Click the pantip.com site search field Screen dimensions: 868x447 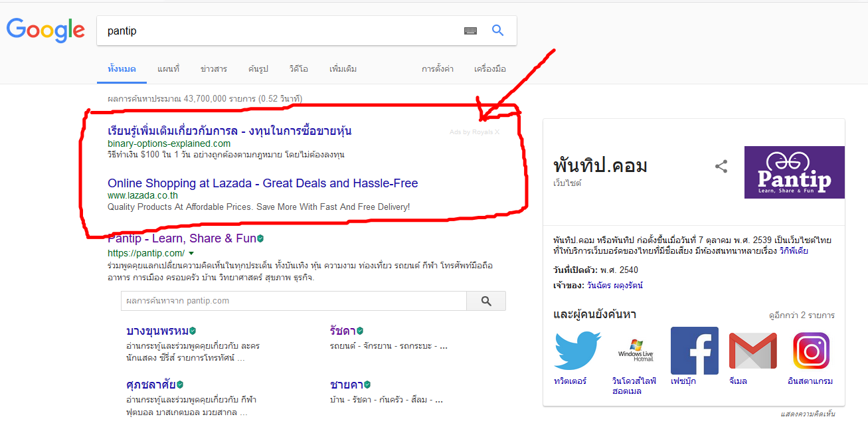(x=294, y=301)
